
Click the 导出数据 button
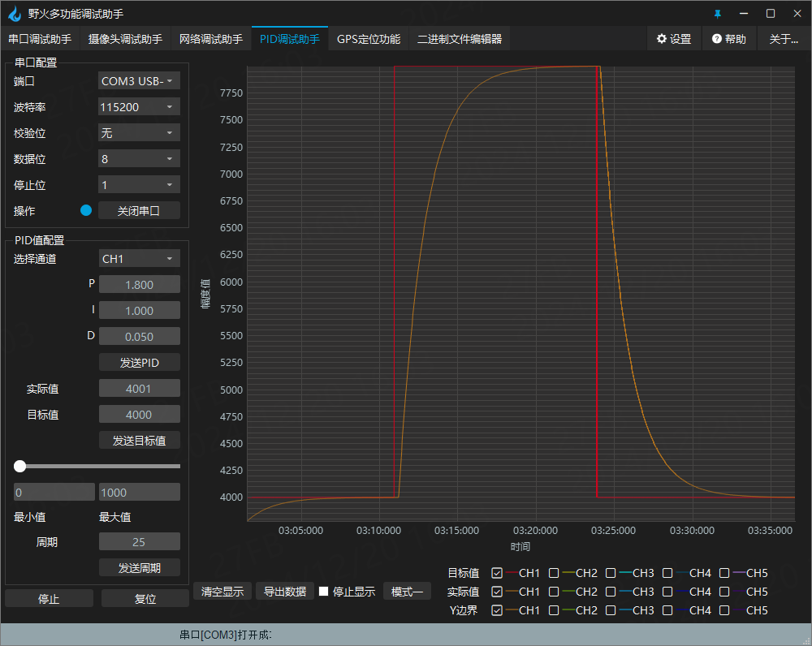[285, 591]
